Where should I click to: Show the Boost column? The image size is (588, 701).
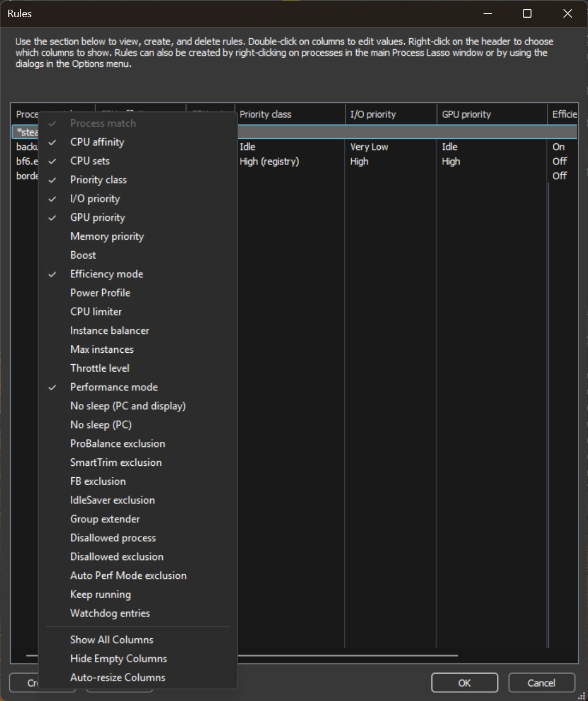83,255
